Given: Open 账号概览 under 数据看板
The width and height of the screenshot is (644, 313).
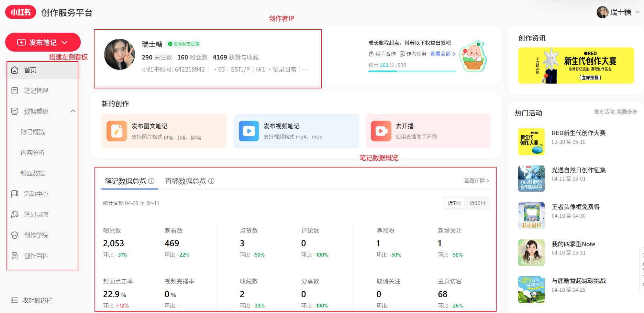Looking at the screenshot, I should pyautogui.click(x=33, y=132).
